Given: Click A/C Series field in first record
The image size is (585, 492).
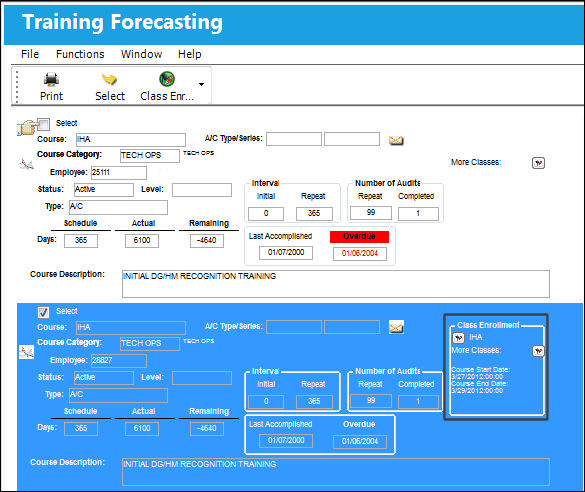Looking at the screenshot, I should click(x=352, y=139).
